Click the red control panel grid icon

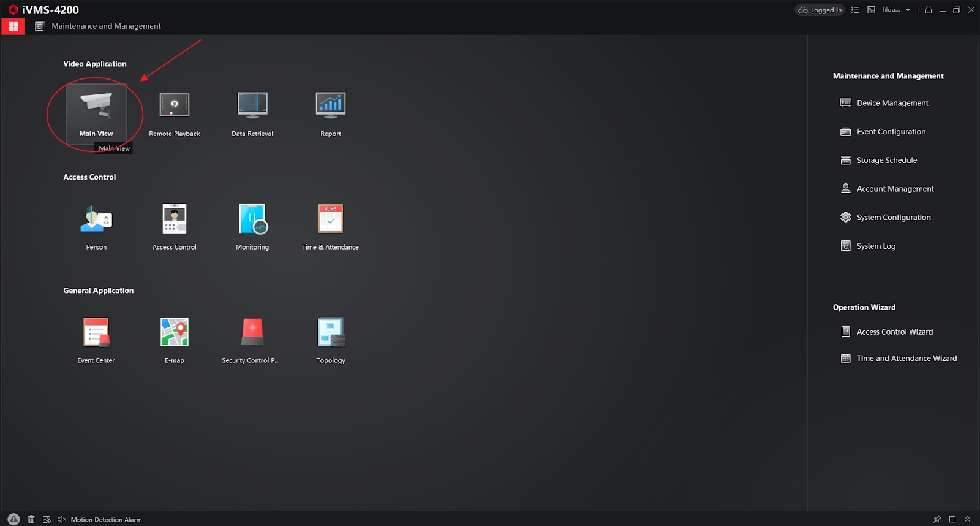(13, 26)
